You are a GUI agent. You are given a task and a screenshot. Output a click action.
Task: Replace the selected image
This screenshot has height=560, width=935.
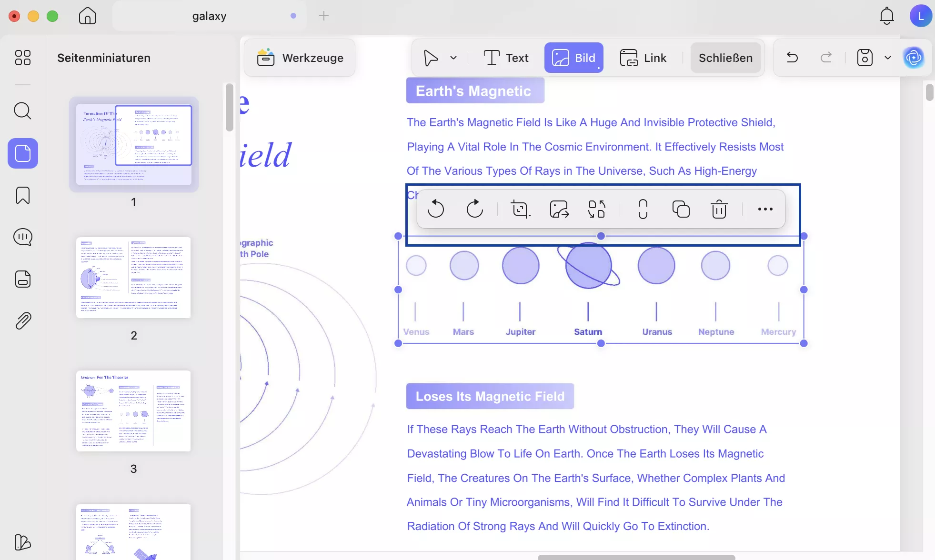[x=596, y=209]
